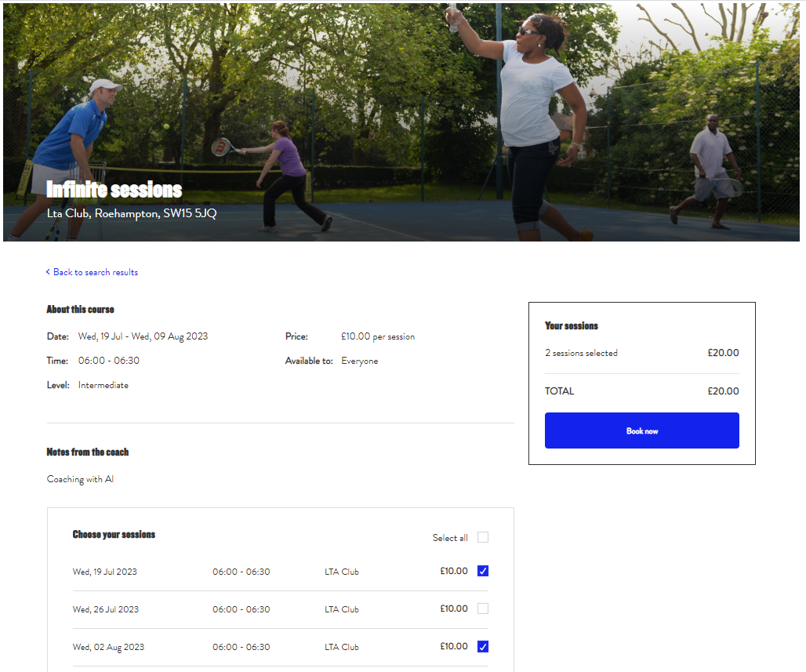This screenshot has height=672, width=806.
Task: Click LTA Club in the 02 Aug row
Action: (x=341, y=647)
